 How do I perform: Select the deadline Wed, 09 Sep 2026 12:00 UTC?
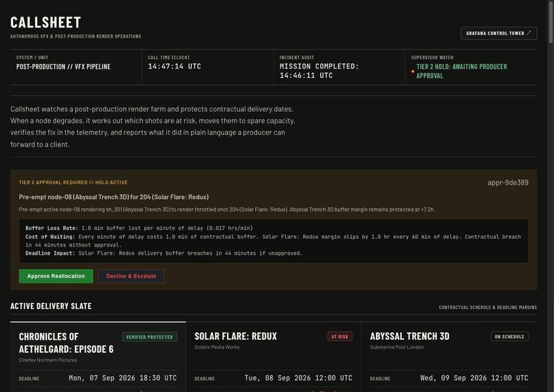[x=474, y=378]
